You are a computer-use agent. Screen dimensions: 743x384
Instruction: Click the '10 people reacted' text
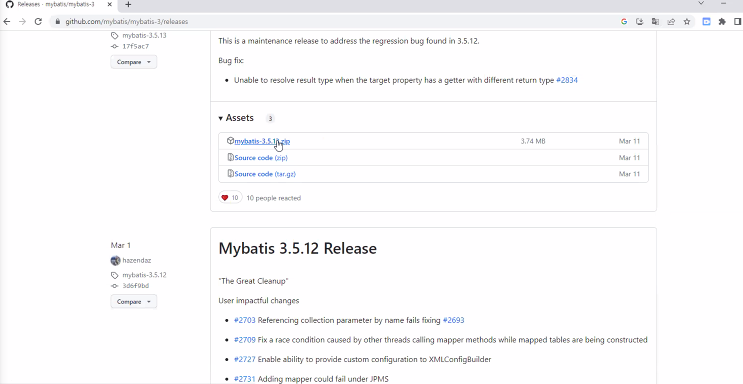tap(273, 198)
